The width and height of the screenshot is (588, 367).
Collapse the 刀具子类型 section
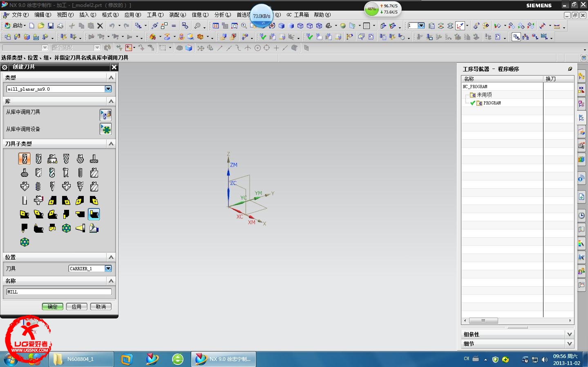111,144
